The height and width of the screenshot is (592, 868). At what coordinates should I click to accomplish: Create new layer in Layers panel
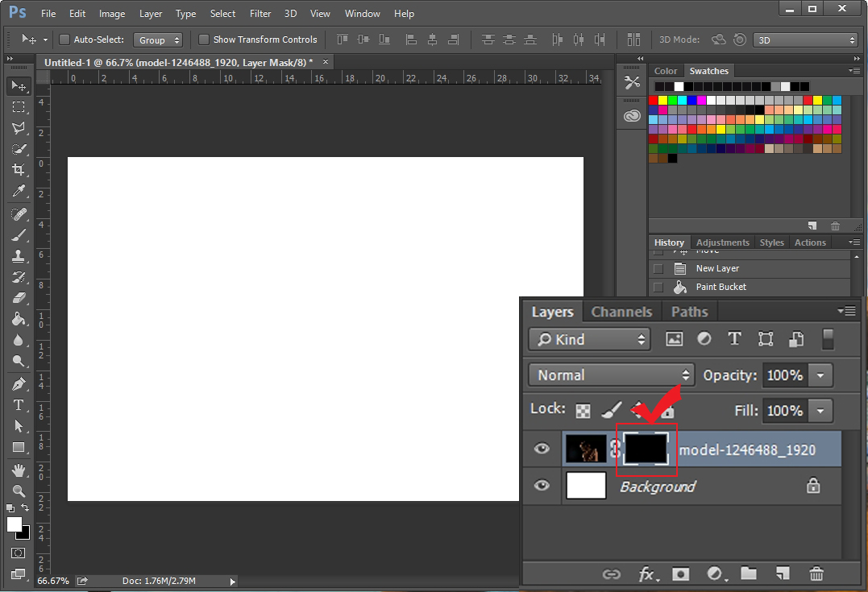(x=783, y=573)
